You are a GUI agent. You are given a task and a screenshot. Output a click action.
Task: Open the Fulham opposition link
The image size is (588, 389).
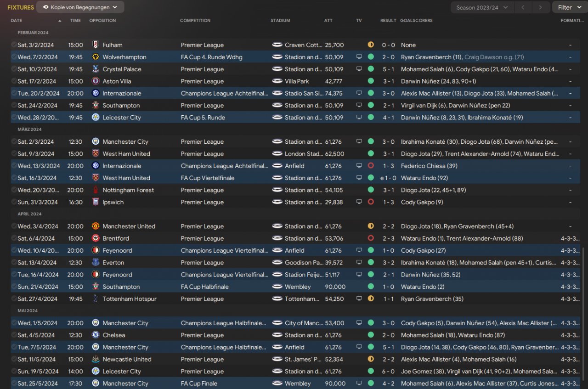coord(113,45)
